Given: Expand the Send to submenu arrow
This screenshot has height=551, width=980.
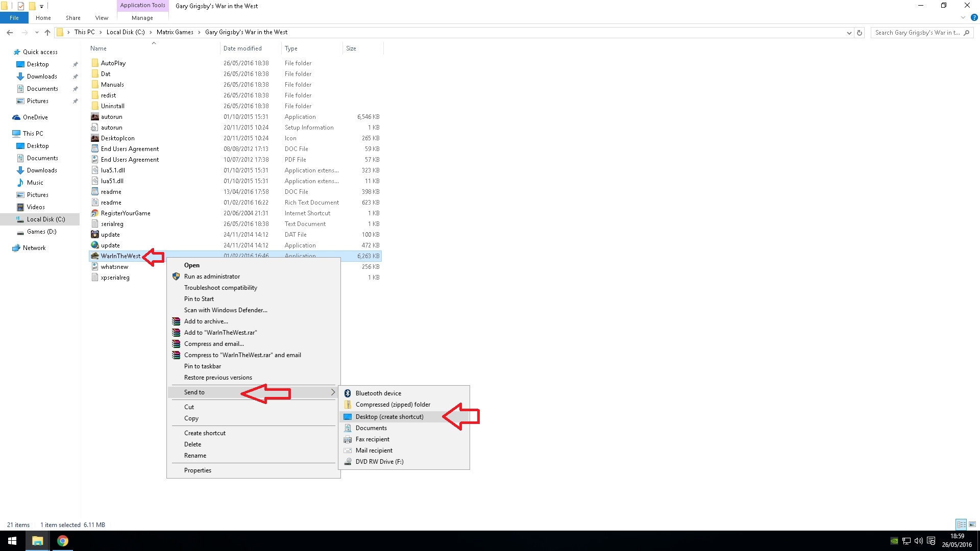Looking at the screenshot, I should point(333,392).
